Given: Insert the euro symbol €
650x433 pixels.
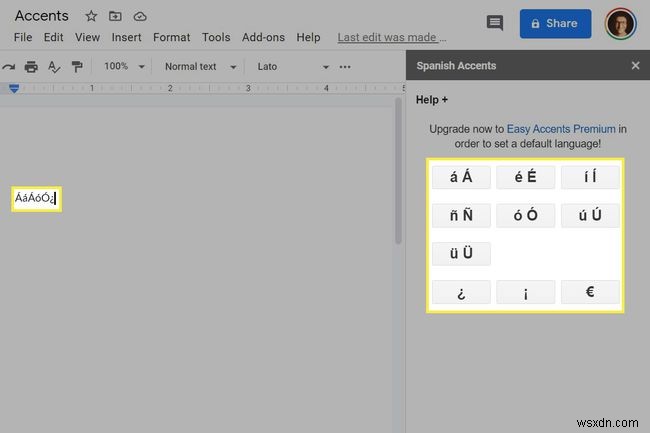Looking at the screenshot, I should click(590, 292).
